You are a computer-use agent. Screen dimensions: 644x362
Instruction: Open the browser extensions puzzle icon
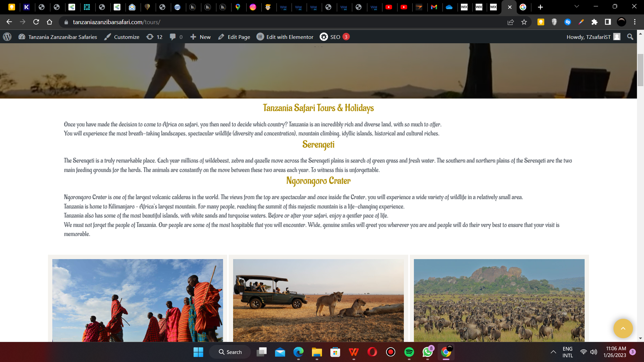tap(594, 22)
